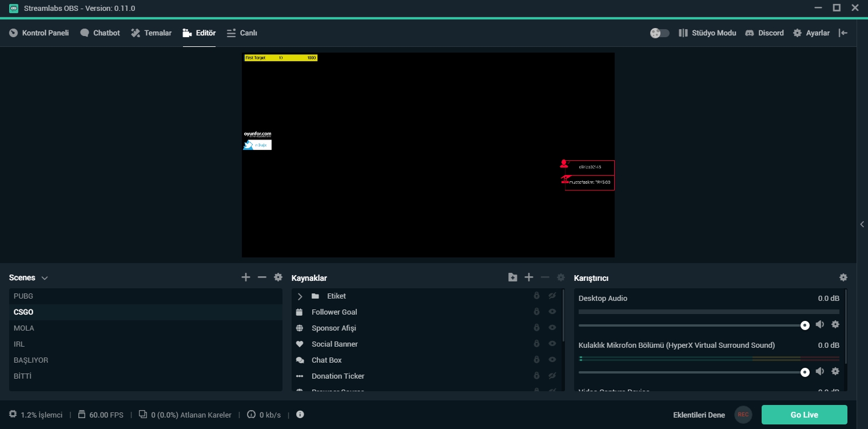868x429 pixels.
Task: Lock the Social Banner source
Action: click(536, 344)
